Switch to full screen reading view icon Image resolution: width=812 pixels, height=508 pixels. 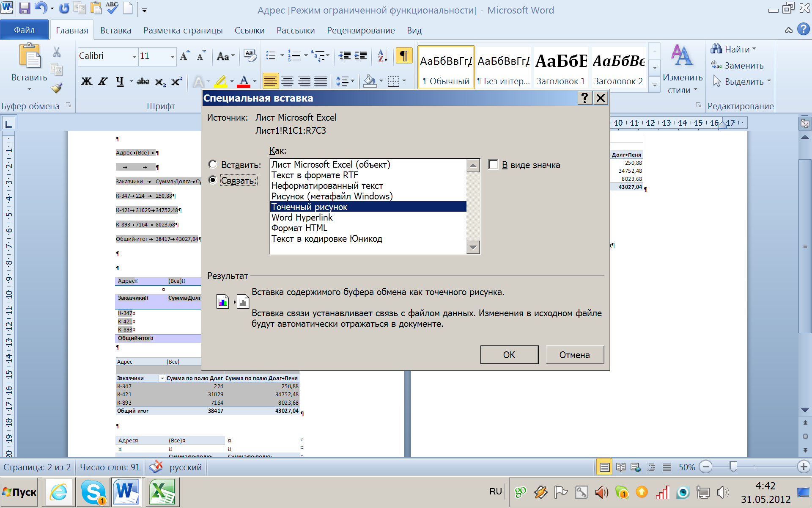pos(620,467)
